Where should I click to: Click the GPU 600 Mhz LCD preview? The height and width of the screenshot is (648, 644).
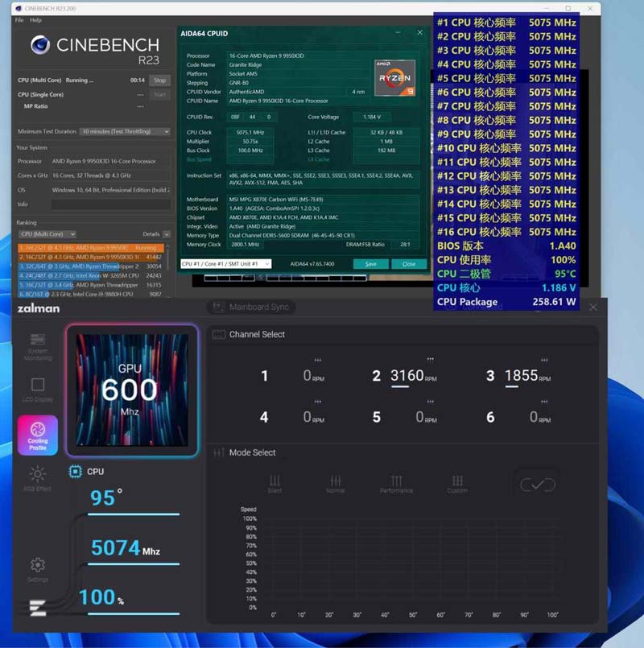click(x=132, y=390)
